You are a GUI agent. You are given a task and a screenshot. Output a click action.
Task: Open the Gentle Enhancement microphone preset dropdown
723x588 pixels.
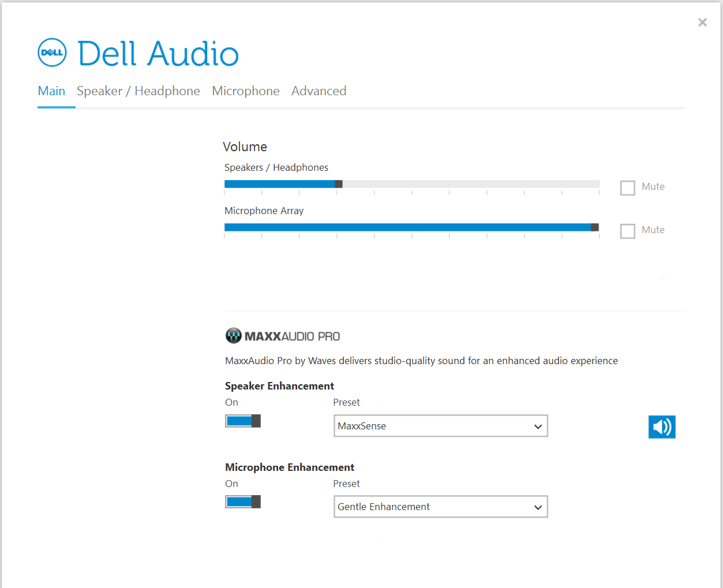pos(441,507)
